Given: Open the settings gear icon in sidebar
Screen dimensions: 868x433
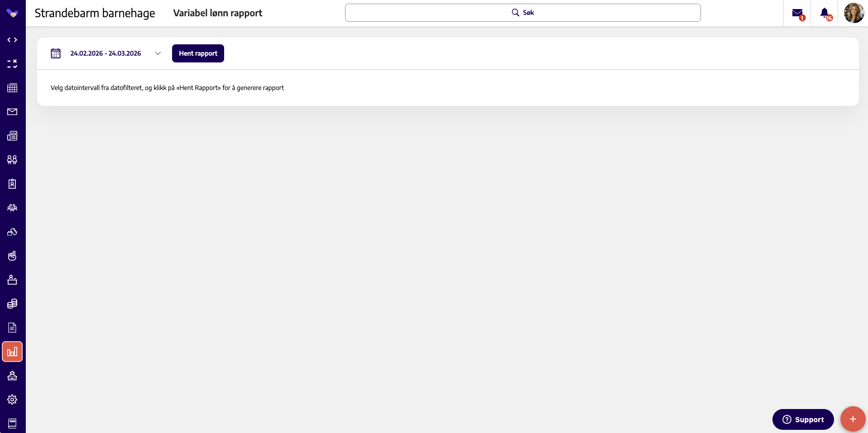Looking at the screenshot, I should click(12, 400).
